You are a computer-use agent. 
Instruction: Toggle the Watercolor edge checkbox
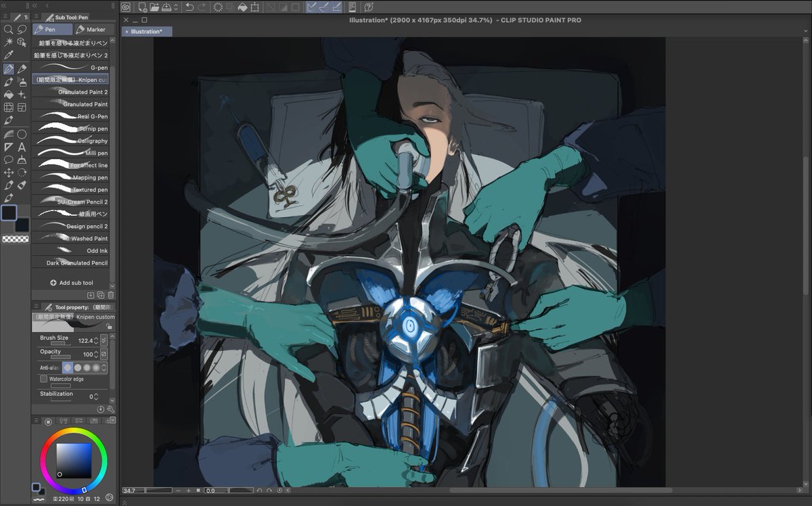(x=43, y=379)
